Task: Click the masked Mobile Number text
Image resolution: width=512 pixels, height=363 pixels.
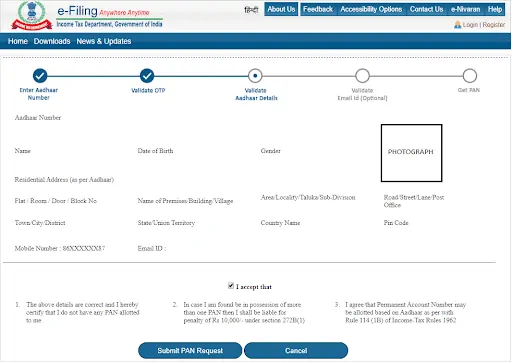Action: click(x=60, y=248)
